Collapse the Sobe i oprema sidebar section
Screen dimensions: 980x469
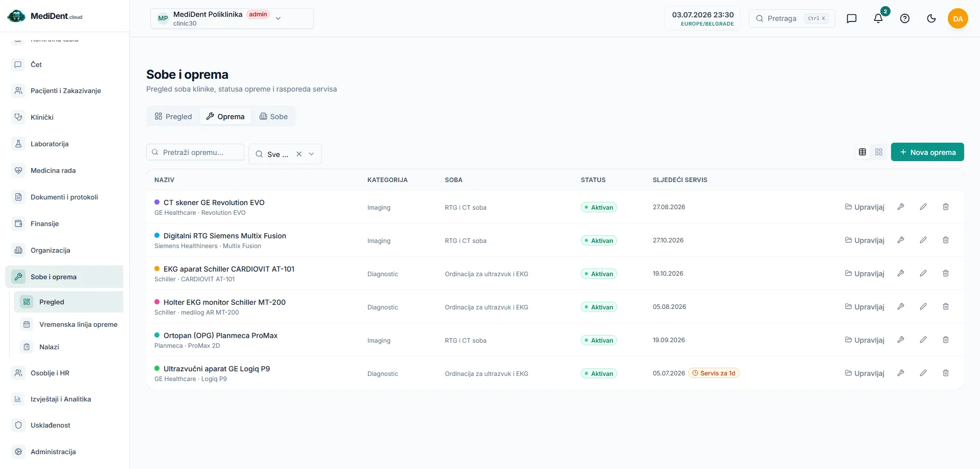(64, 277)
